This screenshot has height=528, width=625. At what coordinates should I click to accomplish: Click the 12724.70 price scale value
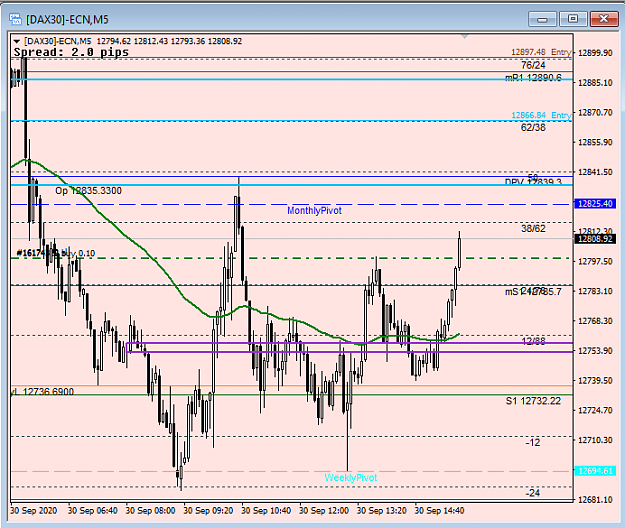coord(596,410)
